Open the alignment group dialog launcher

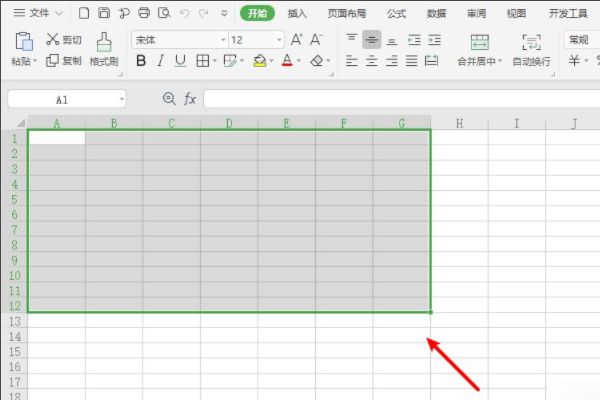553,75
